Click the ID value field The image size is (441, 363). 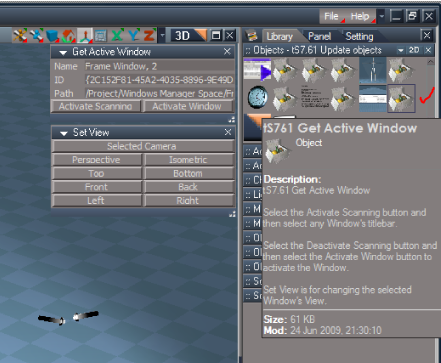pyautogui.click(x=159, y=80)
